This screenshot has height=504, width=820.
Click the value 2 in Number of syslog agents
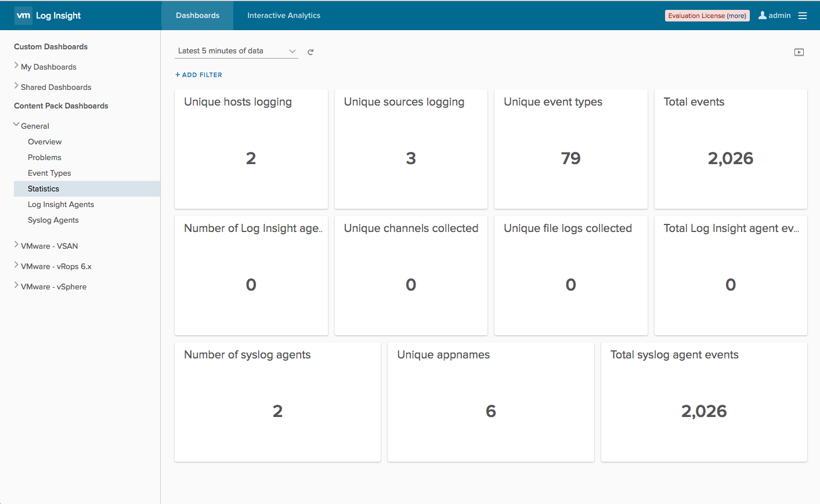tap(277, 411)
